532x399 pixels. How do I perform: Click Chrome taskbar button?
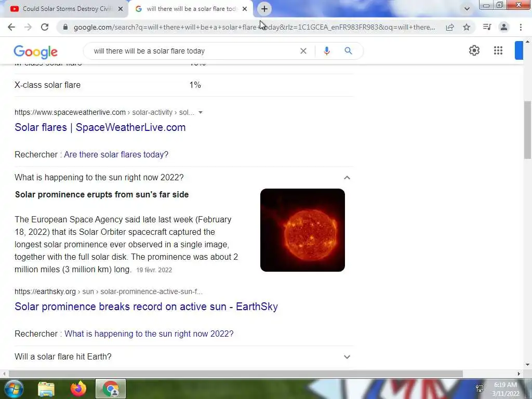pos(111,389)
